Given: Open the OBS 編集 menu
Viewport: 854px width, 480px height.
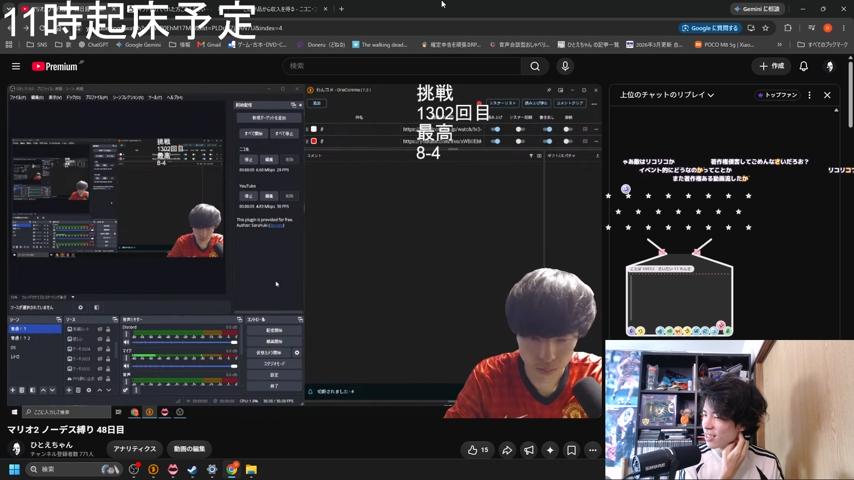Looking at the screenshot, I should [37, 98].
